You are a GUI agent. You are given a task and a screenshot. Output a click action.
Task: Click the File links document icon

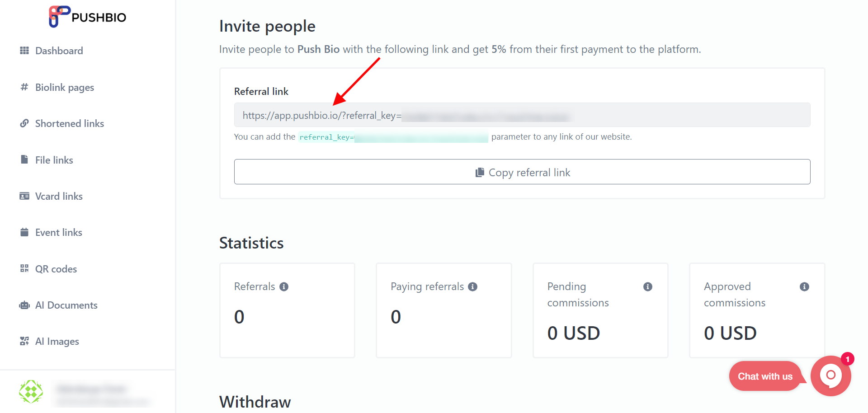point(24,160)
